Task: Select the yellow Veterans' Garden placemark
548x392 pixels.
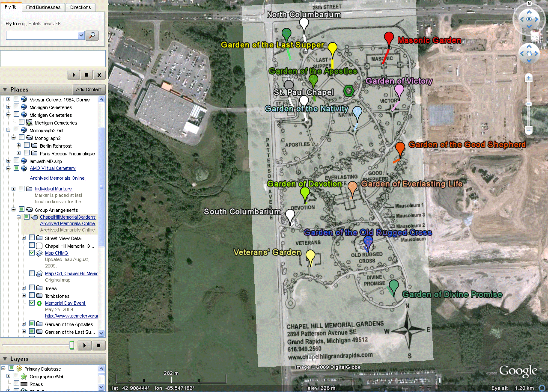Action: [310, 256]
